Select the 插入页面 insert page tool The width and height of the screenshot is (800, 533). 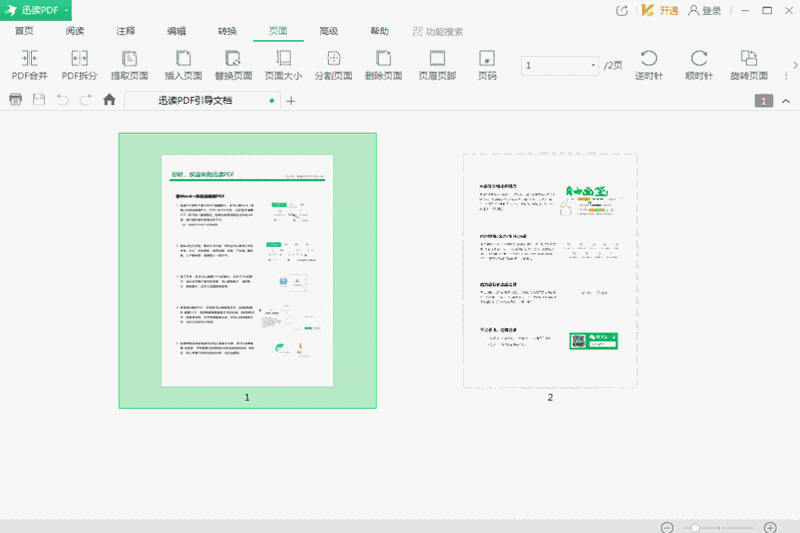tap(183, 65)
